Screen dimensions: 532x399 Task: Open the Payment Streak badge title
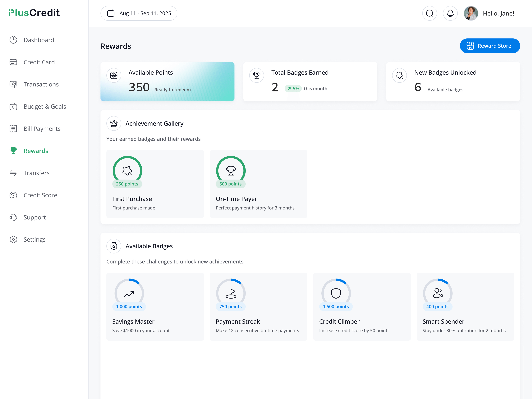238,322
